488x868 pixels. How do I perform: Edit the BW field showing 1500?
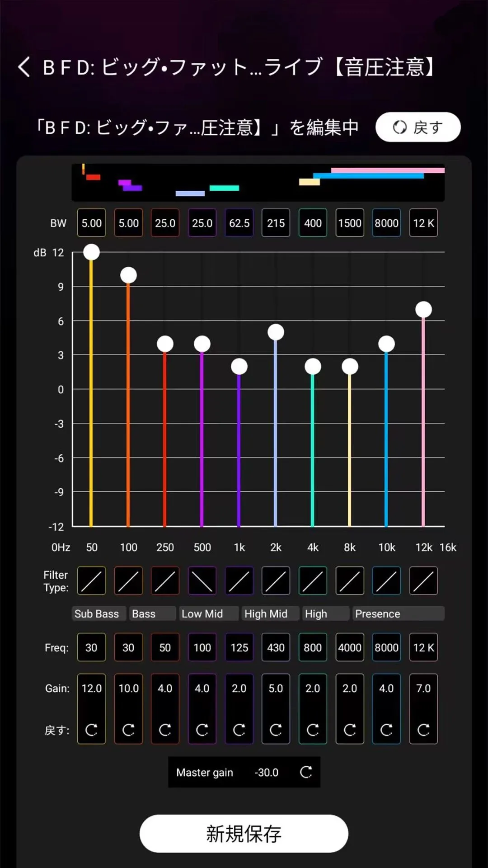click(350, 222)
